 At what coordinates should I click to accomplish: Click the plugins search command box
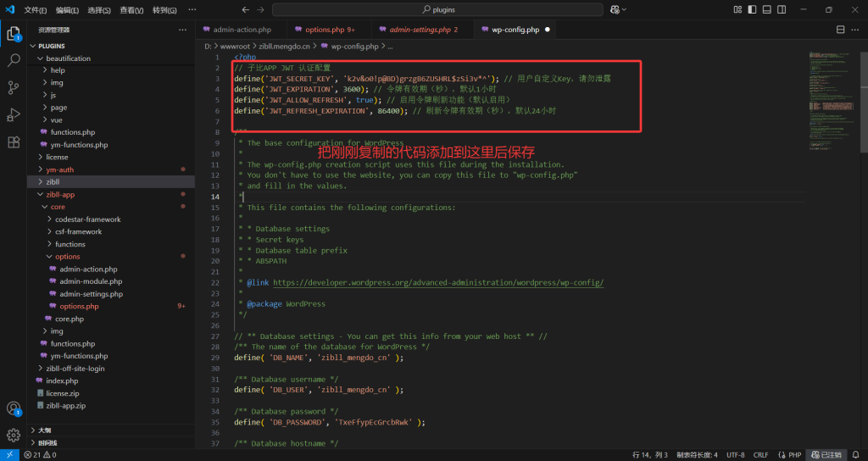coord(437,9)
